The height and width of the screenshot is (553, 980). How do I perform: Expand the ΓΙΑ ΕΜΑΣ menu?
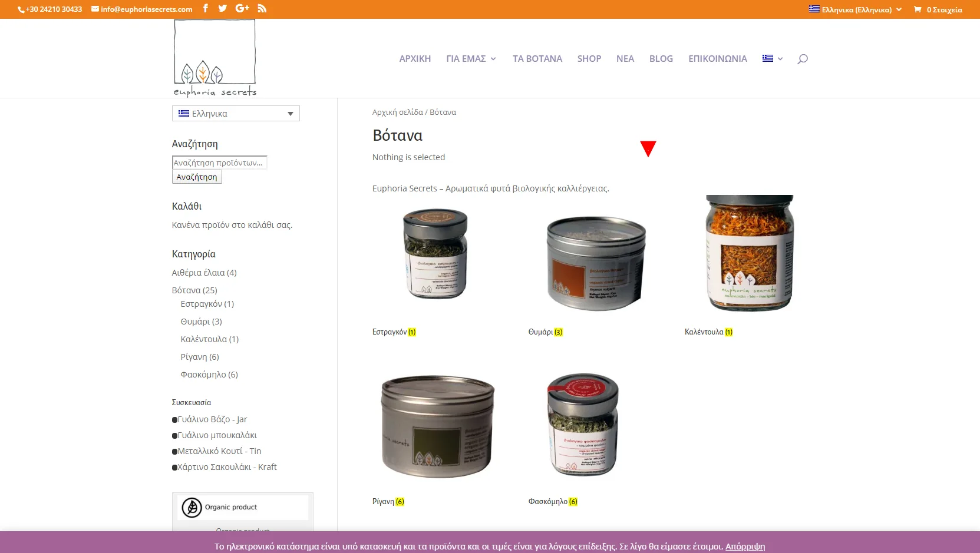(471, 58)
